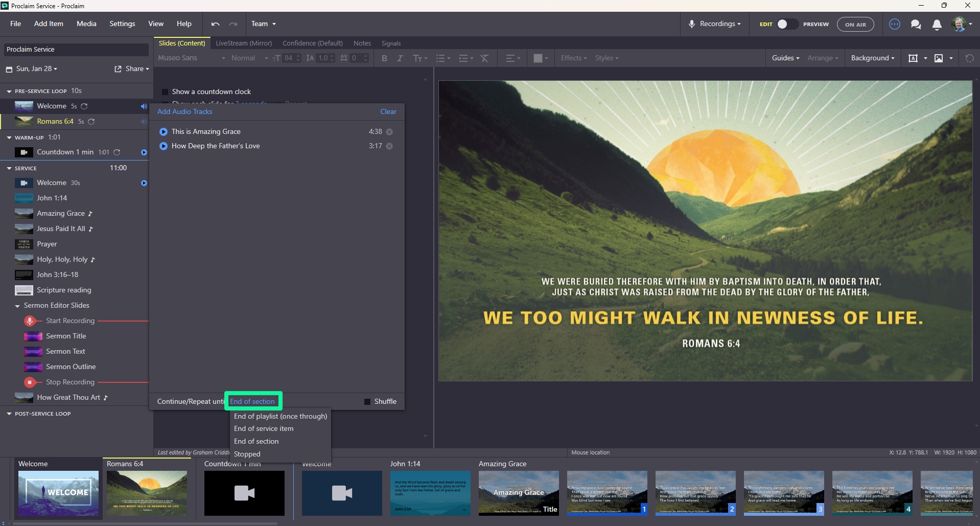This screenshot has width=980, height=526.
Task: Open the Recordings dropdown
Action: (x=715, y=24)
